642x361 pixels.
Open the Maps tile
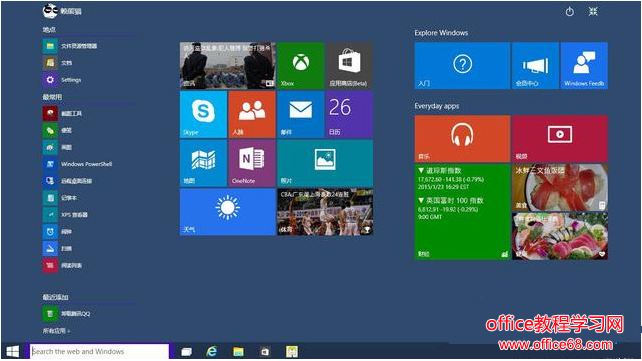tap(203, 163)
